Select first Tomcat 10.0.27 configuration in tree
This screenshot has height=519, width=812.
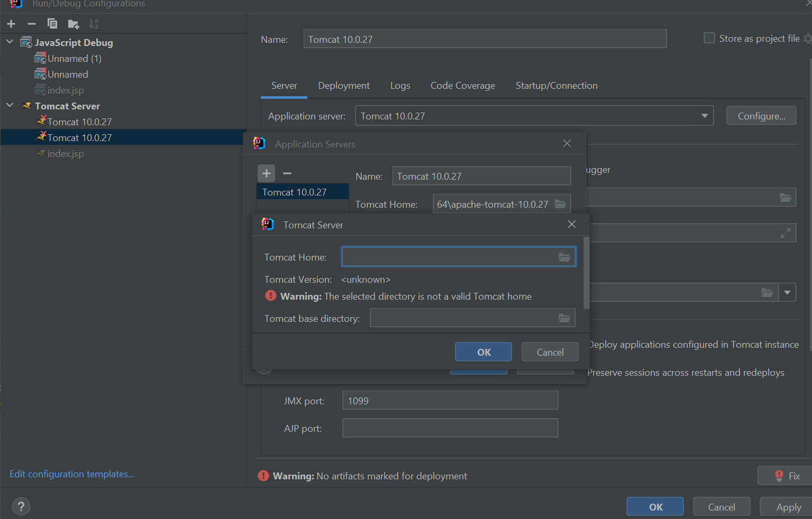point(79,122)
